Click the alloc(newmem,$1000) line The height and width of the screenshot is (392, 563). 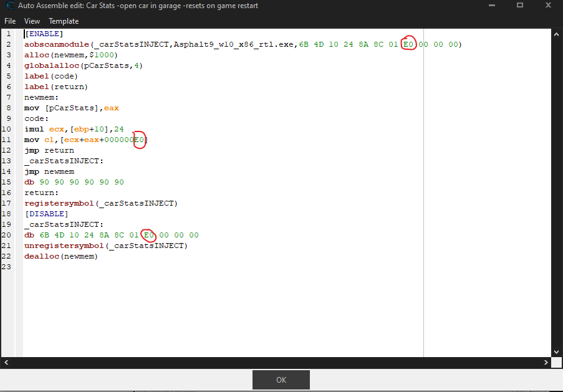pyautogui.click(x=71, y=55)
